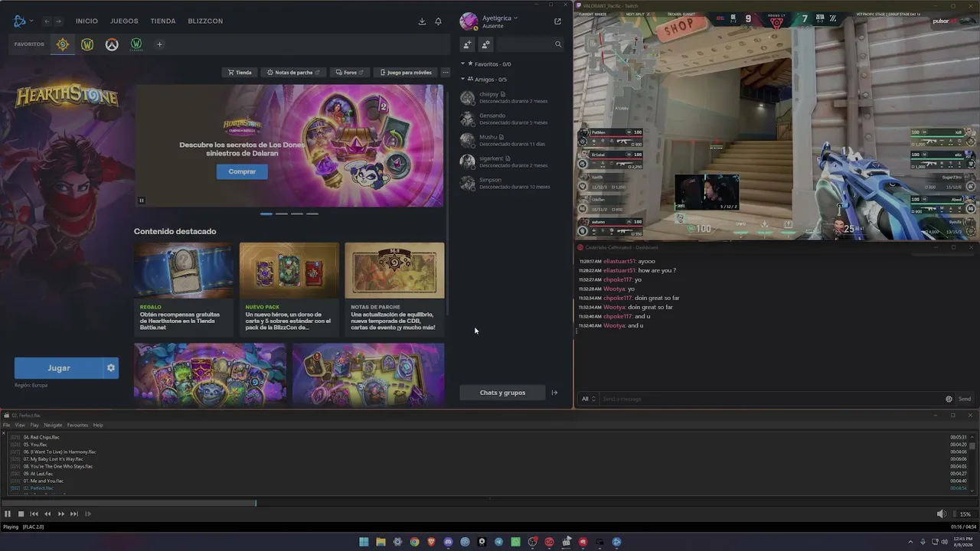Screen dimensions: 980x551
Task: Open the NOTAS DE PARCHE news card
Action: 394,289
